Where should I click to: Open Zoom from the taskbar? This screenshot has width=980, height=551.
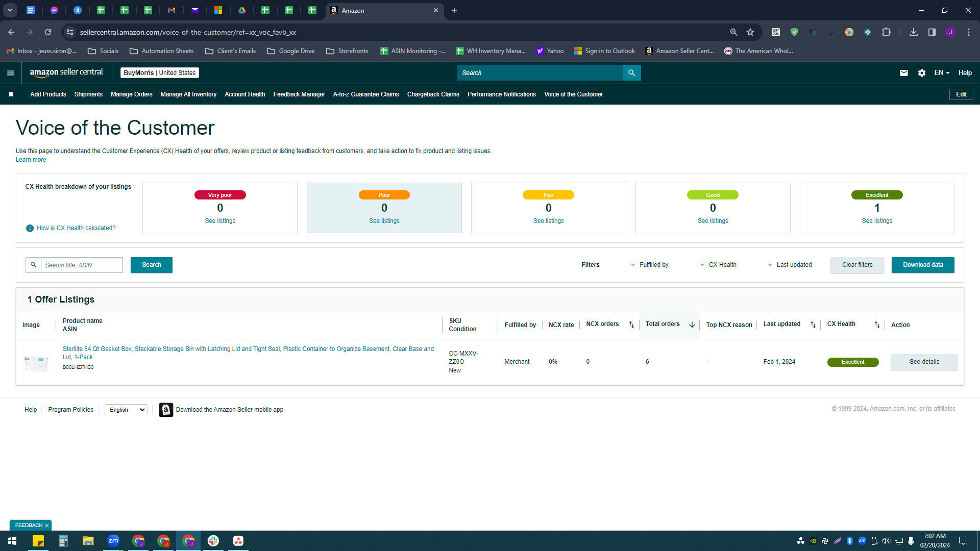[x=113, y=541]
